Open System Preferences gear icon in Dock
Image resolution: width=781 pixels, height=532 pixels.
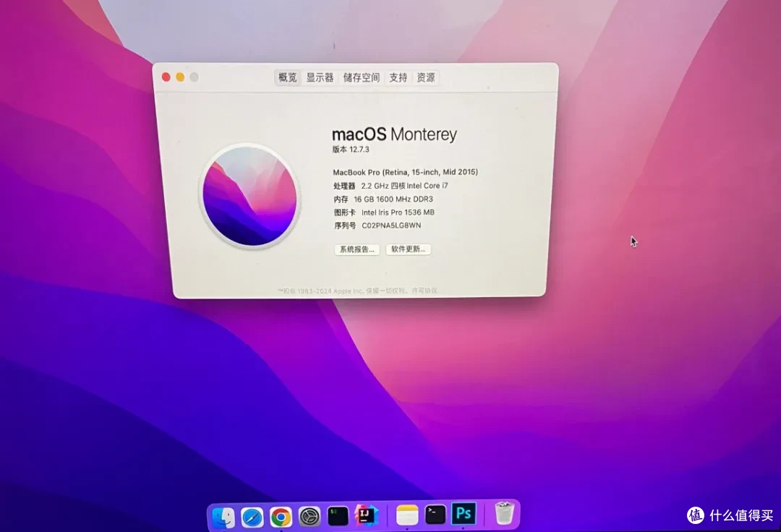[x=310, y=517]
